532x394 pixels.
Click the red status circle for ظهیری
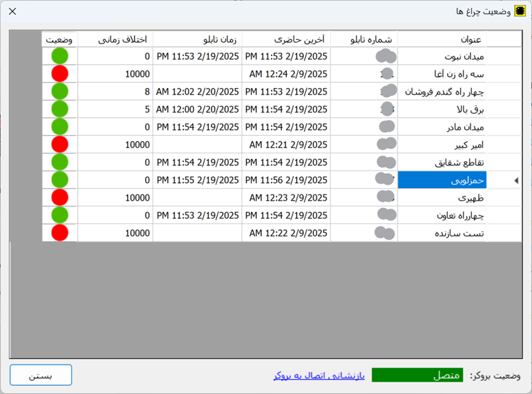[60, 197]
